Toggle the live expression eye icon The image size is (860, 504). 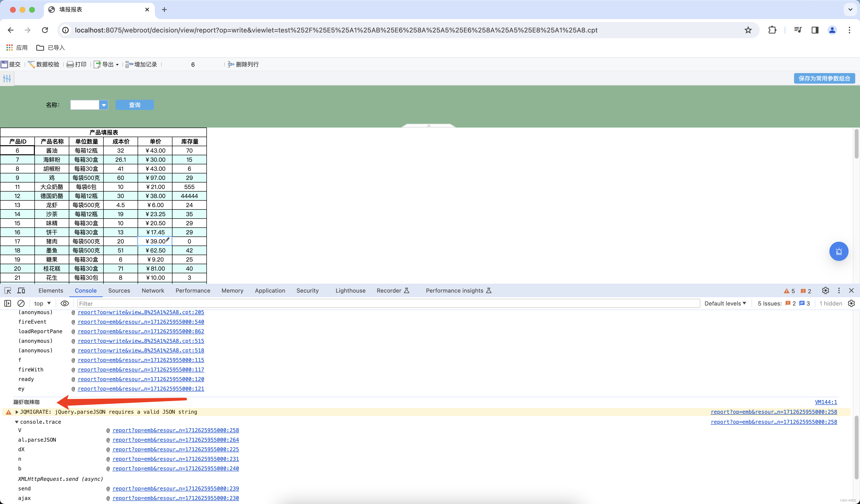64,303
